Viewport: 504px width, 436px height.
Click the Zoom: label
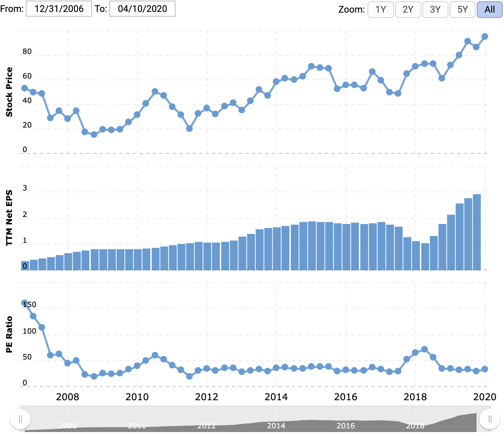coord(351,9)
